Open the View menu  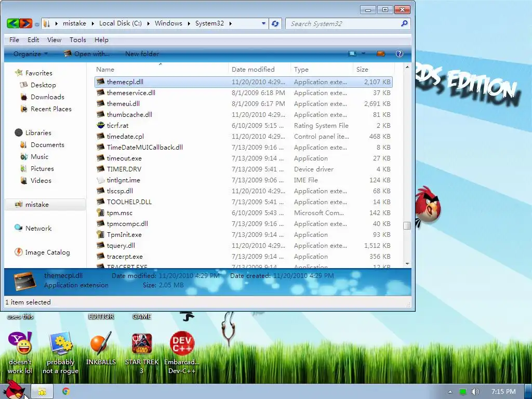click(54, 39)
